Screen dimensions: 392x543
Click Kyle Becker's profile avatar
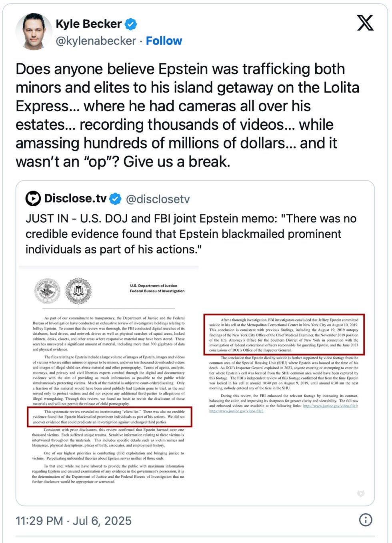pyautogui.click(x=34, y=32)
